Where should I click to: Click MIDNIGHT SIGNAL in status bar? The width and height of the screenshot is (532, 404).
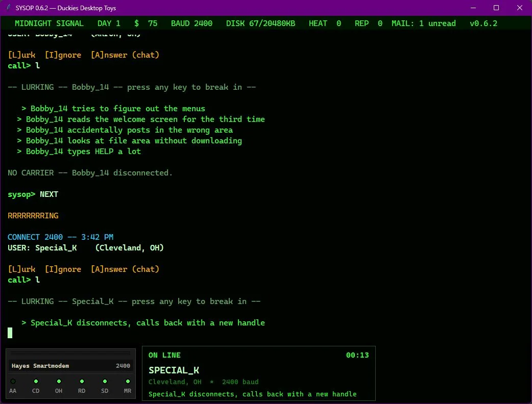click(49, 23)
